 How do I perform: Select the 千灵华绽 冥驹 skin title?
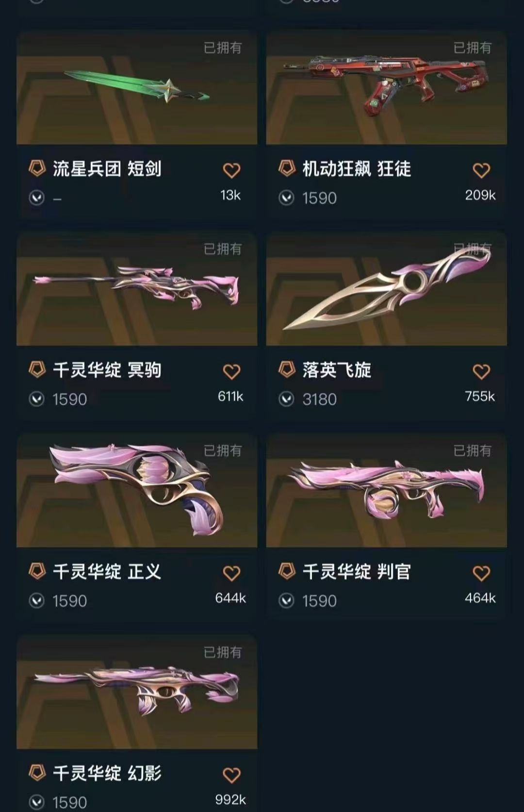pos(107,370)
